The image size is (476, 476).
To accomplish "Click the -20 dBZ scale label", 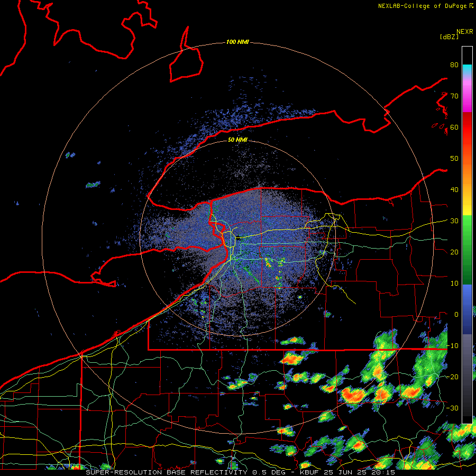I will (x=452, y=377).
